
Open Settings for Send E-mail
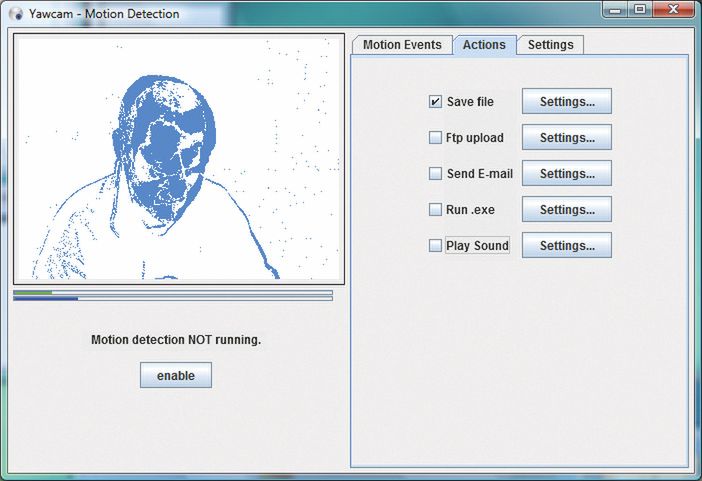(x=567, y=173)
